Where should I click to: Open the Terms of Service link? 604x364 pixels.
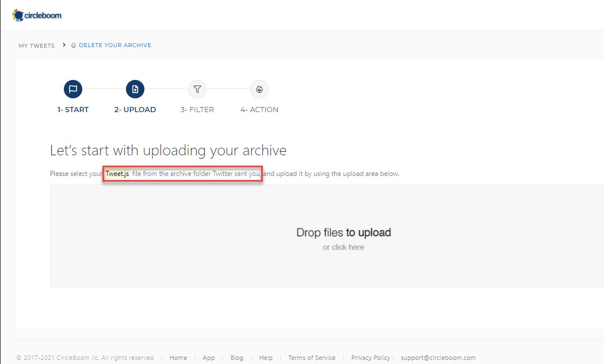click(312, 358)
